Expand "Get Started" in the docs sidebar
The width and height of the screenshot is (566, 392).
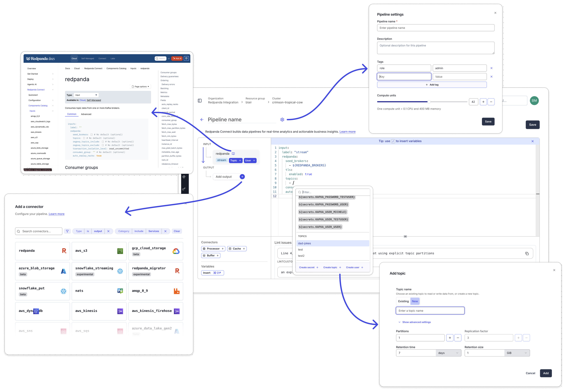[x=33, y=74]
